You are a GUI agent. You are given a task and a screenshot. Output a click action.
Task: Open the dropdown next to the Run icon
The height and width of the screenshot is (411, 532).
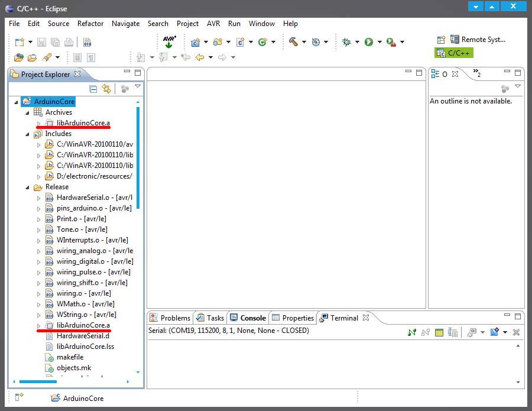(x=379, y=42)
